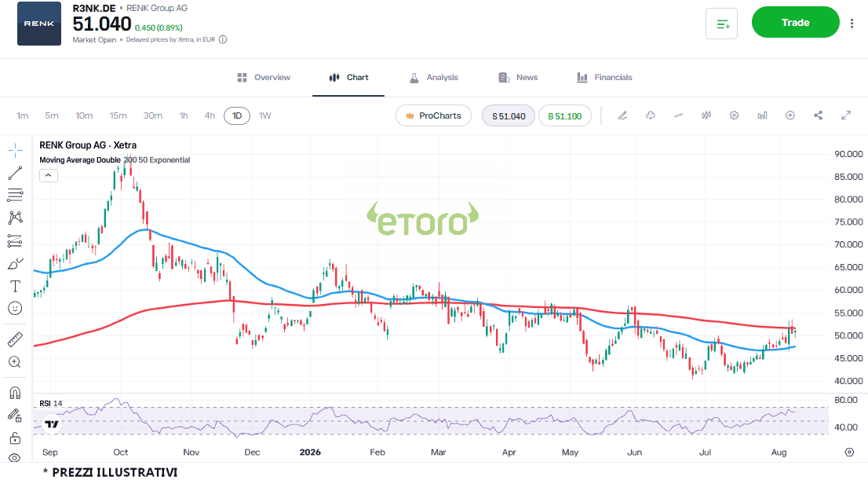Select the brush drawing tool

(15, 264)
